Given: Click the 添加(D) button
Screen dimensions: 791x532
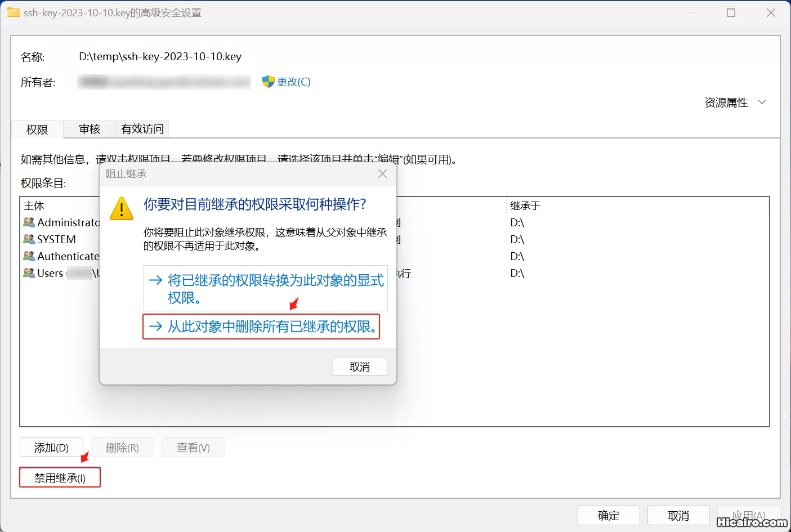Looking at the screenshot, I should 51,448.
